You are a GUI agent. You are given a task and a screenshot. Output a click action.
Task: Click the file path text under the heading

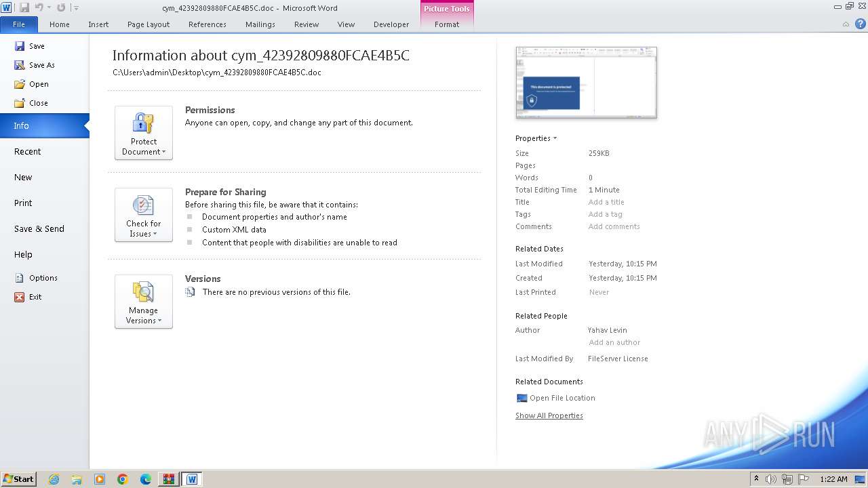pyautogui.click(x=217, y=73)
